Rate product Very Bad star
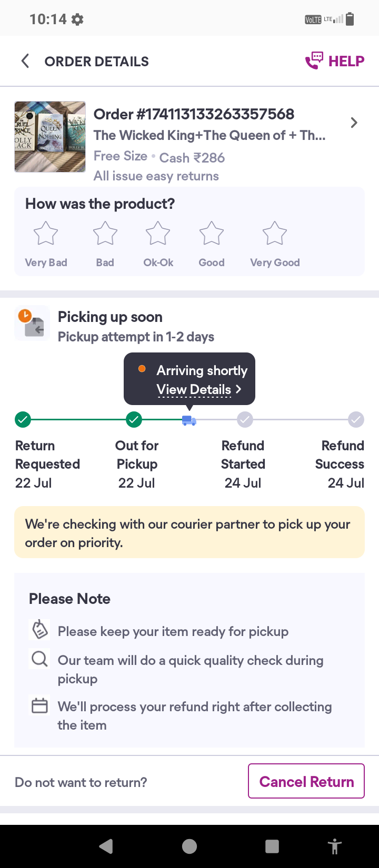Screen dimensions: 379x868 tap(46, 234)
